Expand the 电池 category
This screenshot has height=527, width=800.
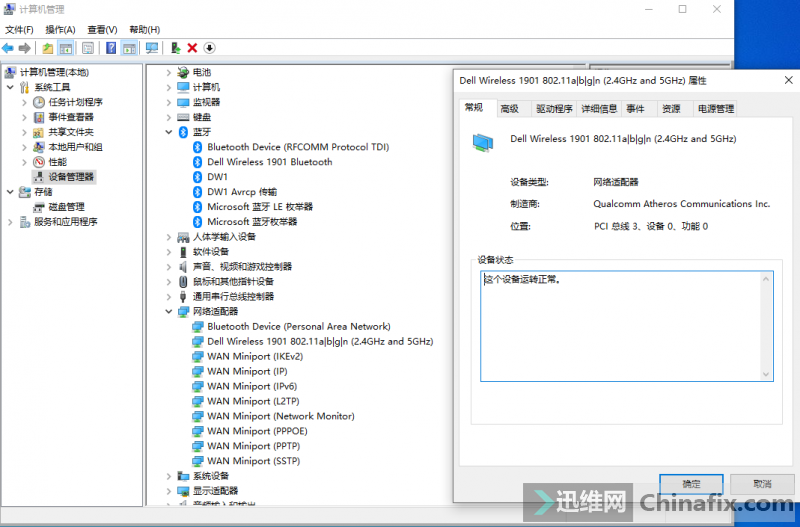point(168,72)
